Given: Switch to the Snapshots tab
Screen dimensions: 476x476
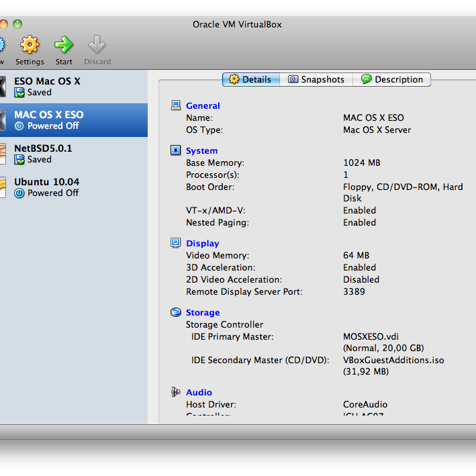Looking at the screenshot, I should click(316, 79).
